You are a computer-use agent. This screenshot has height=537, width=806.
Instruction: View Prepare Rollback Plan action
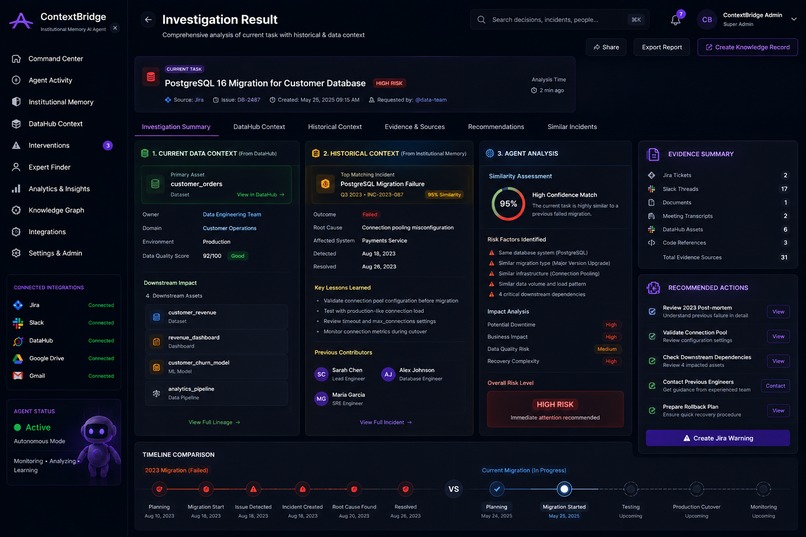tap(778, 411)
